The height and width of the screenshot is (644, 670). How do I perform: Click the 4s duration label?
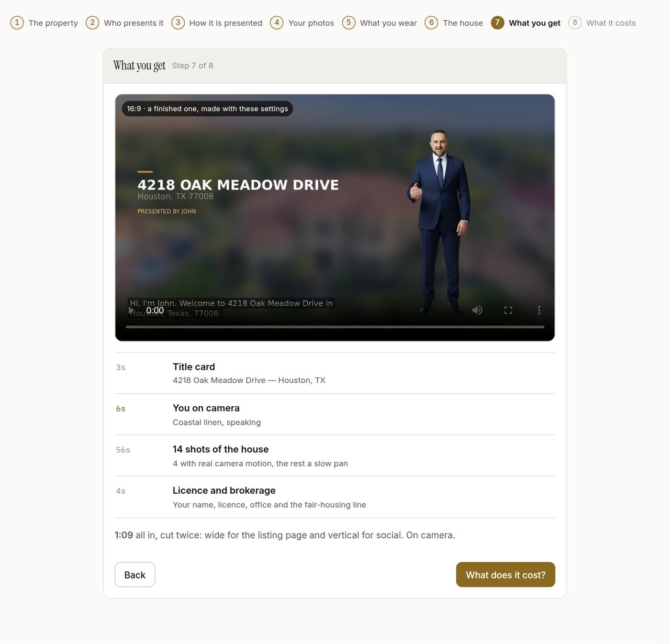(121, 491)
